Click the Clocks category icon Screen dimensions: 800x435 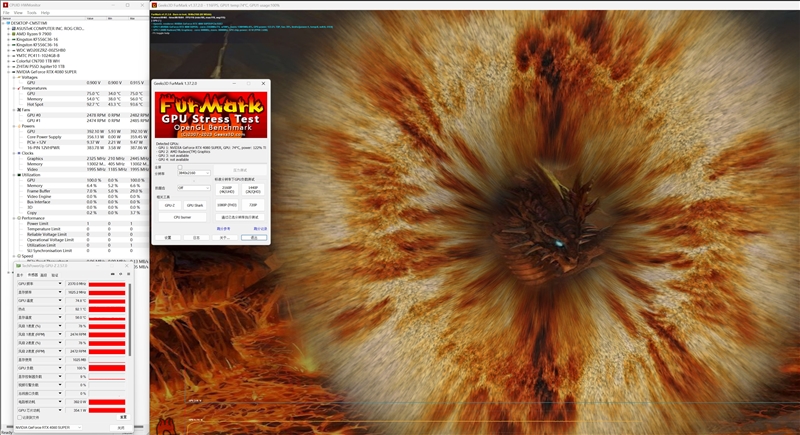pos(19,153)
